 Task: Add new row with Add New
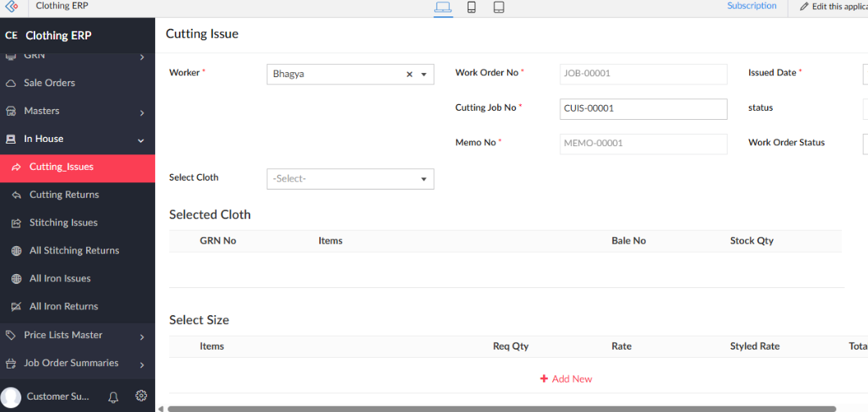coord(566,379)
